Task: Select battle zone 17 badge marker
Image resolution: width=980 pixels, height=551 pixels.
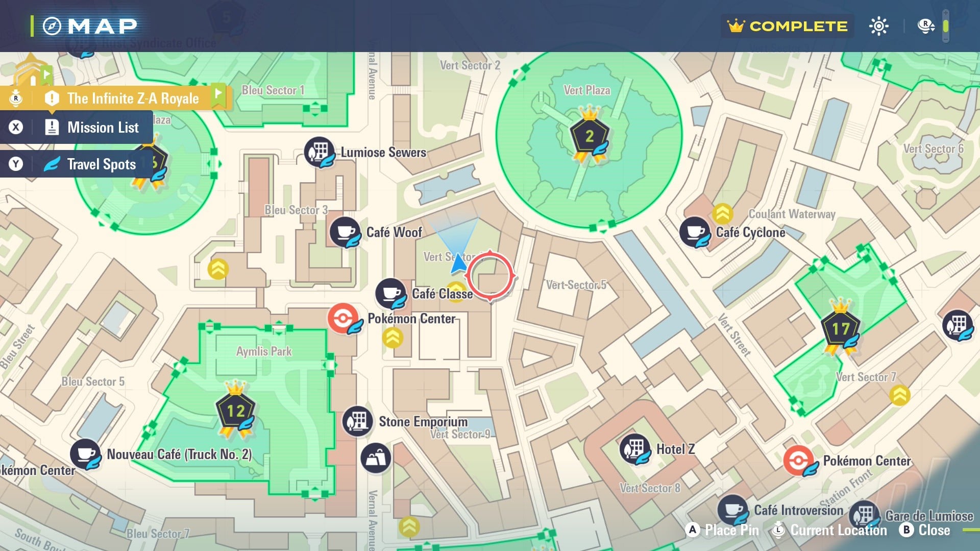Action: tap(840, 328)
